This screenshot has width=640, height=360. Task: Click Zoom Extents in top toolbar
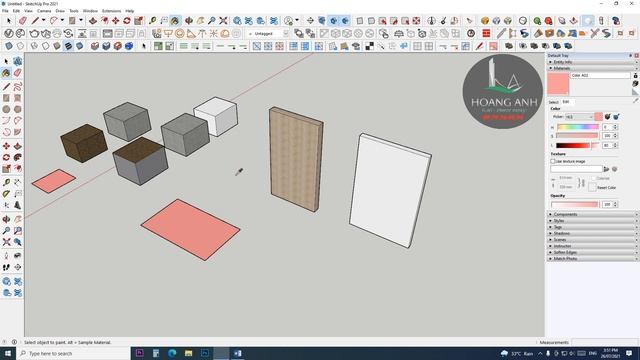point(223,20)
